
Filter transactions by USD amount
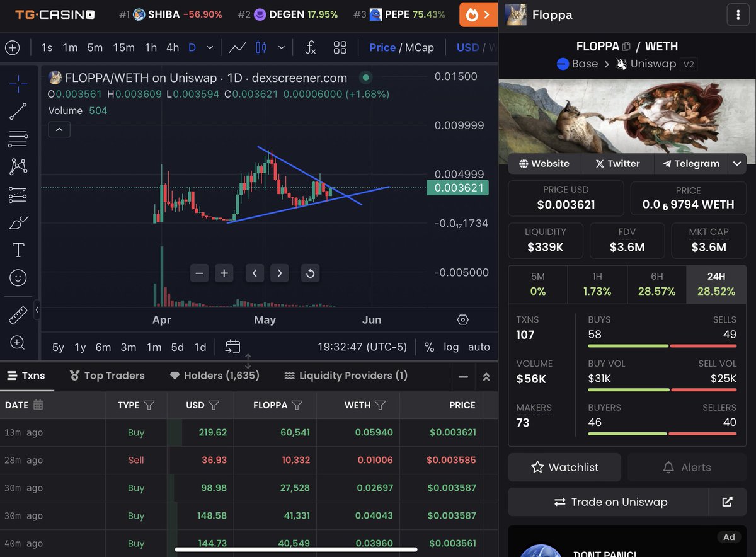(214, 405)
